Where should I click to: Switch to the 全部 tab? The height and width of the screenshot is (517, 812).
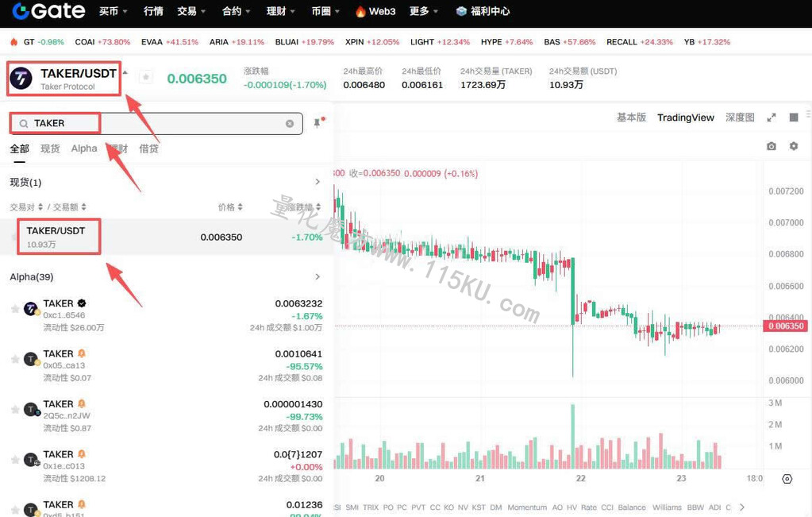tap(20, 149)
